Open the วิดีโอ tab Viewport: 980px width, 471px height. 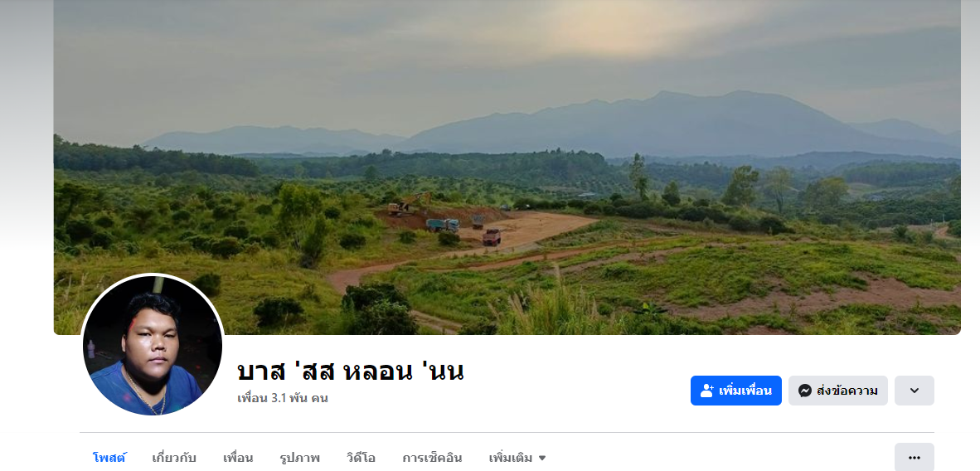pyautogui.click(x=361, y=458)
